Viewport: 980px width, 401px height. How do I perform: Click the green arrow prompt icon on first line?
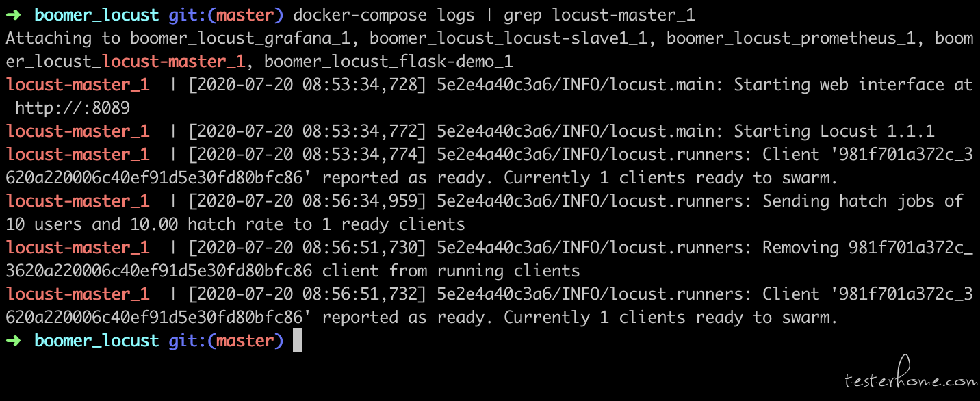click(14, 15)
